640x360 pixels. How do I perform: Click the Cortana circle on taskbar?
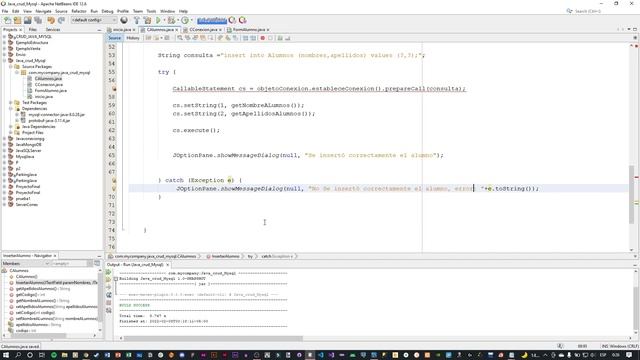click(x=30, y=355)
